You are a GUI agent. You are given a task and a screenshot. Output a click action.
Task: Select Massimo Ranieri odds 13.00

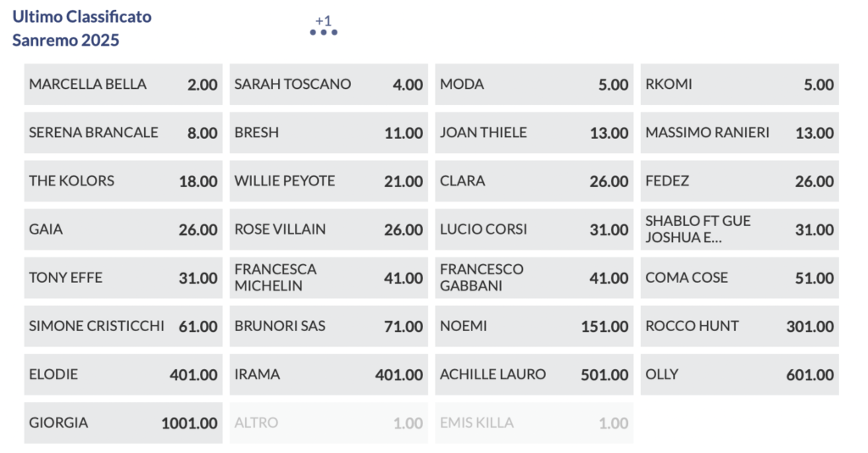tap(739, 133)
